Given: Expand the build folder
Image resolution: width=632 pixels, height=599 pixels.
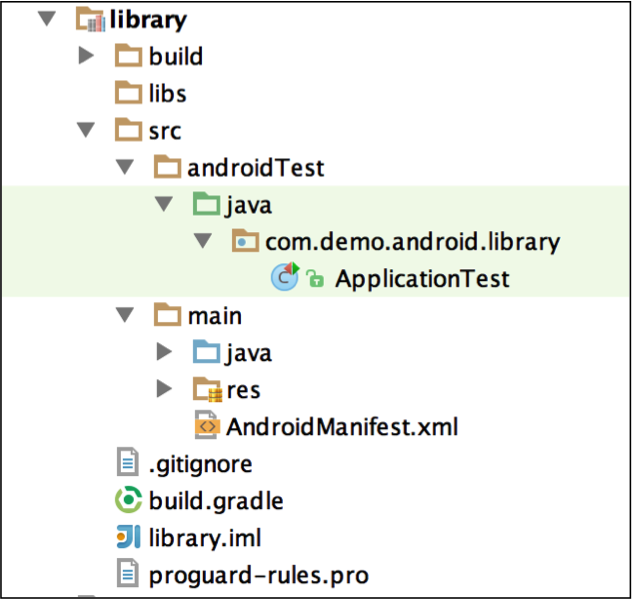Looking at the screenshot, I should [87, 56].
